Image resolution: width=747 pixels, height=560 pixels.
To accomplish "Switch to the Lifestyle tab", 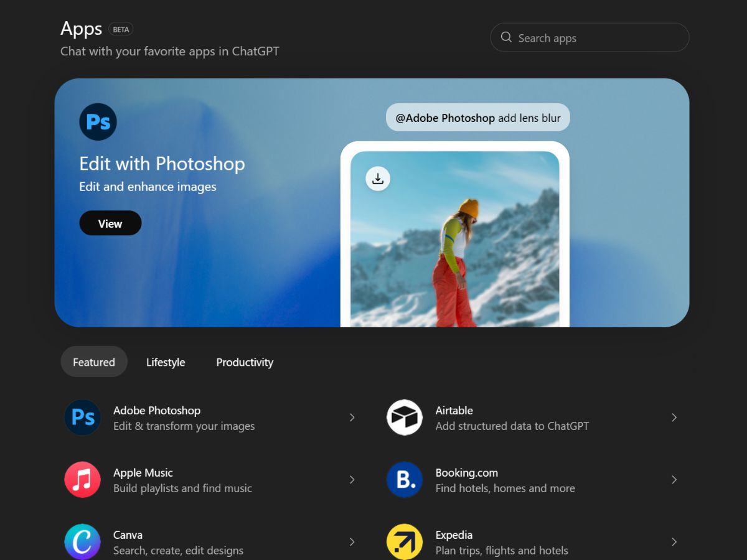I will tap(166, 362).
